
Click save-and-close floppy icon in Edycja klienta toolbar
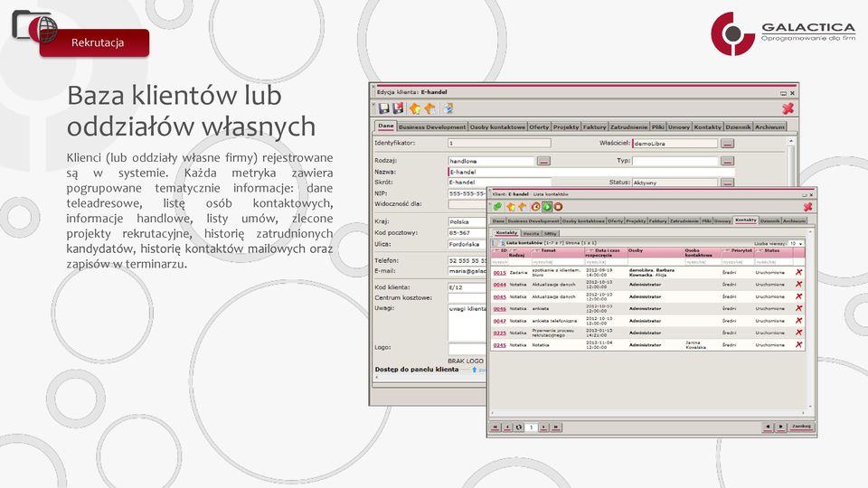(398, 108)
